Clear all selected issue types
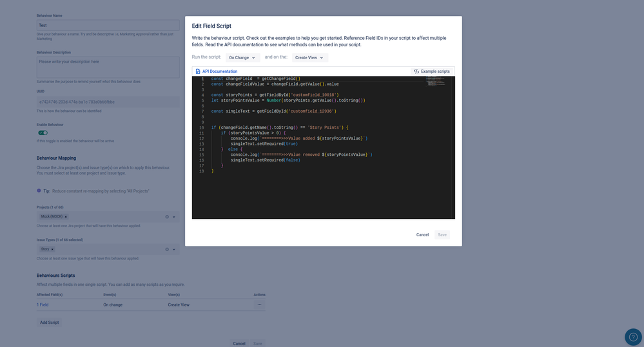 (167, 249)
